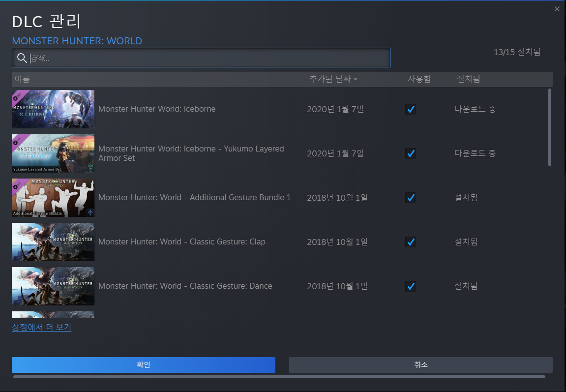Image resolution: width=566 pixels, height=392 pixels.
Task: Select the 'Monster Hunter World: Iceborne' name text
Action: tap(157, 109)
